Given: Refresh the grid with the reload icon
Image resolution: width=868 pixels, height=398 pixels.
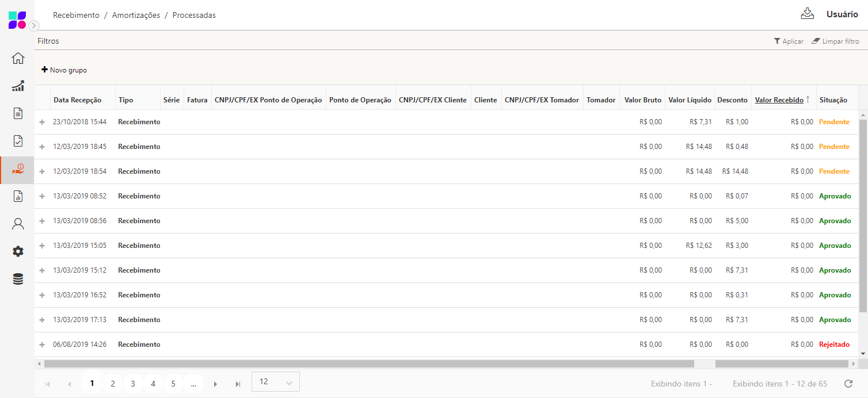Looking at the screenshot, I should 848,384.
